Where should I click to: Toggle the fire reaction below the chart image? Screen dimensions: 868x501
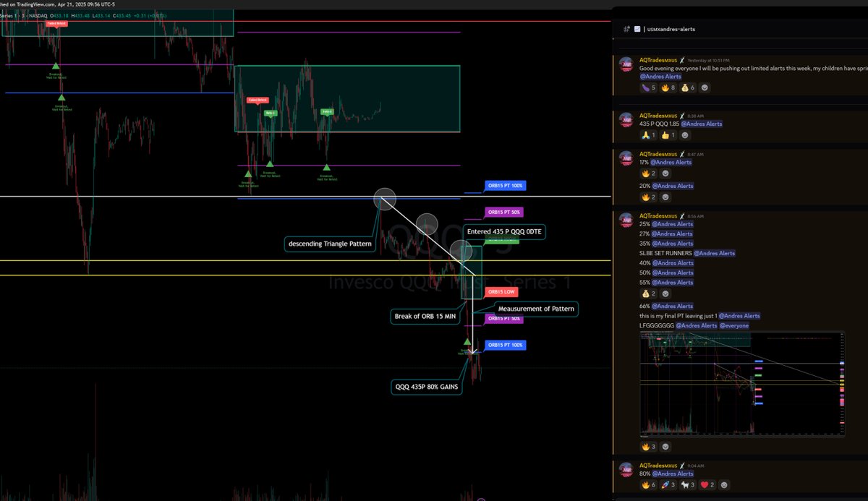pyautogui.click(x=648, y=447)
